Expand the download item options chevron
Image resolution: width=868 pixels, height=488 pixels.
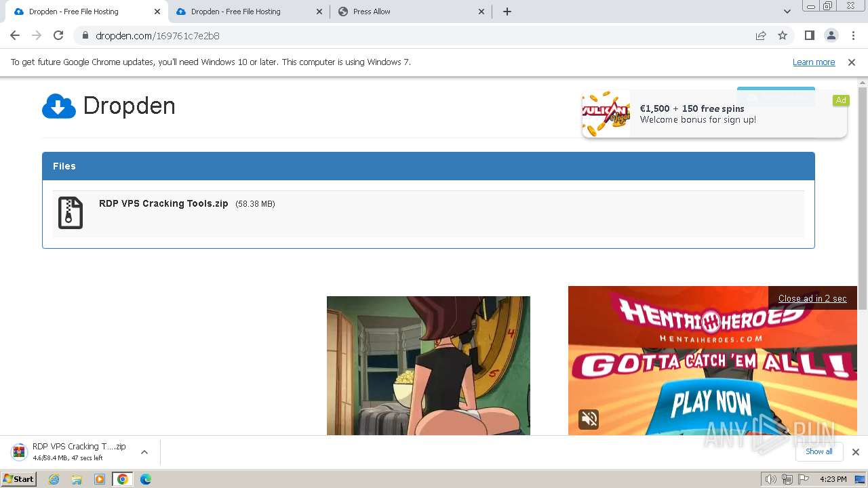pyautogui.click(x=144, y=452)
